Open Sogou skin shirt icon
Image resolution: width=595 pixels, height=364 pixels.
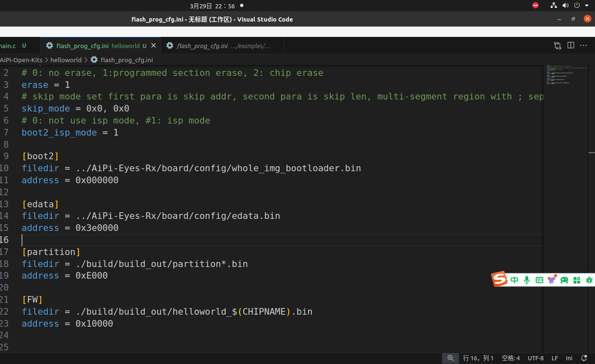pos(552,279)
